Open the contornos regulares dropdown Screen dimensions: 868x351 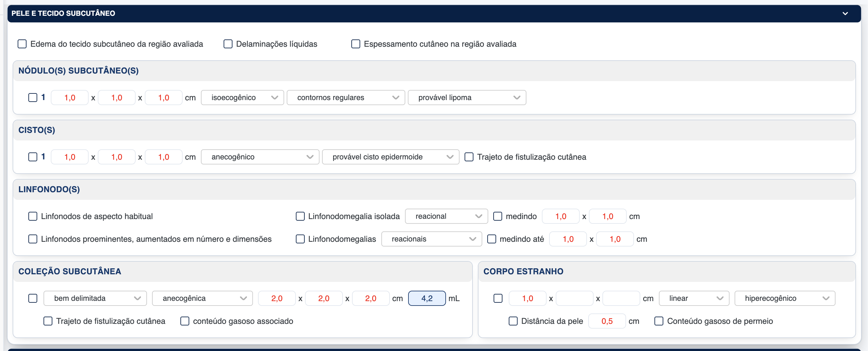click(345, 98)
